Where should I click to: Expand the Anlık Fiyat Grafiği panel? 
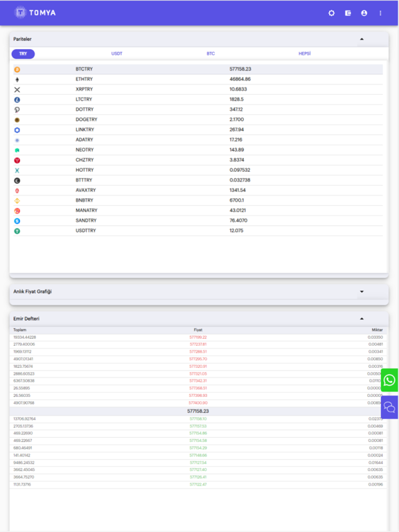point(362,292)
